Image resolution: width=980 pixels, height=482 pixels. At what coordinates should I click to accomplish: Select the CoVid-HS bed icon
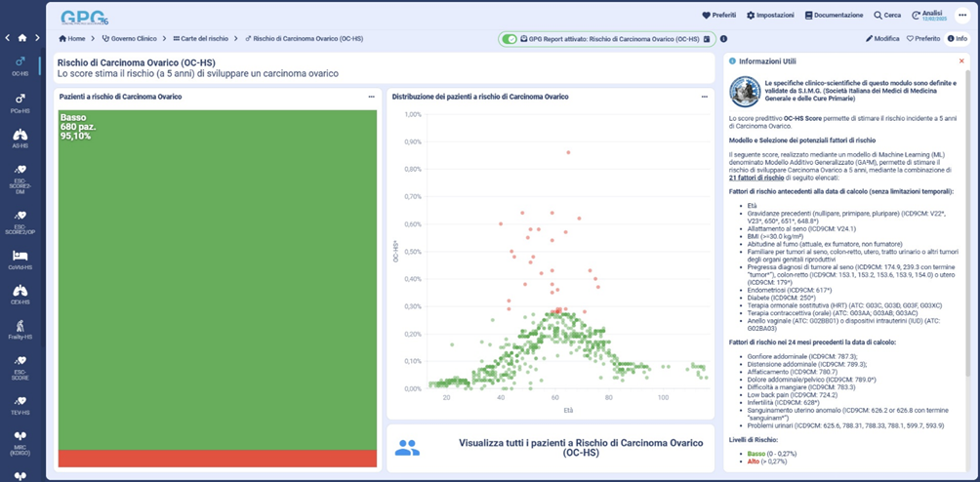point(20,259)
